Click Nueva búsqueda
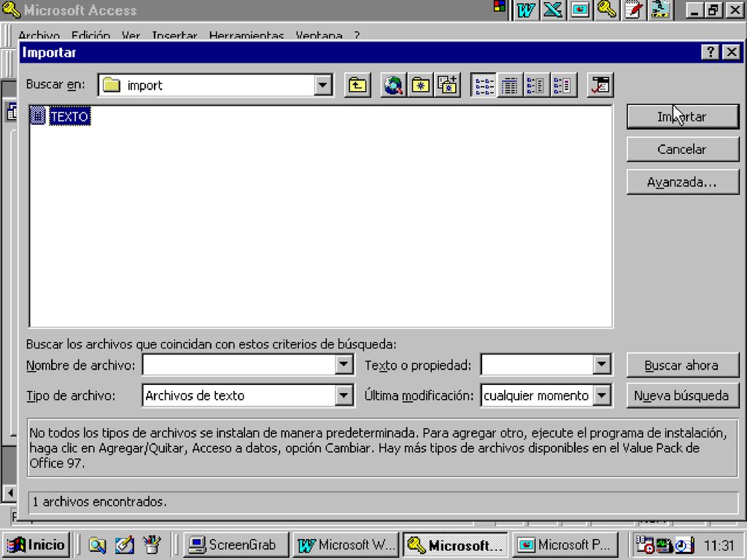Image resolution: width=747 pixels, height=560 pixels. (x=683, y=396)
